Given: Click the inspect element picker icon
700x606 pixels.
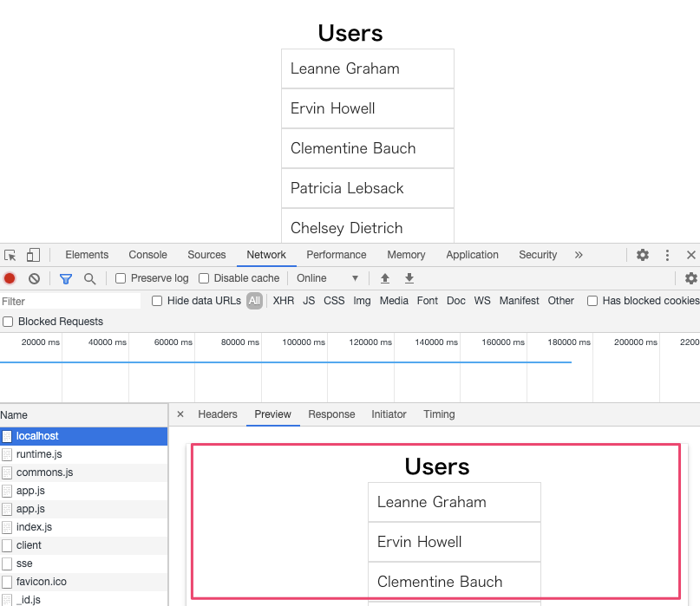Looking at the screenshot, I should pyautogui.click(x=10, y=255).
